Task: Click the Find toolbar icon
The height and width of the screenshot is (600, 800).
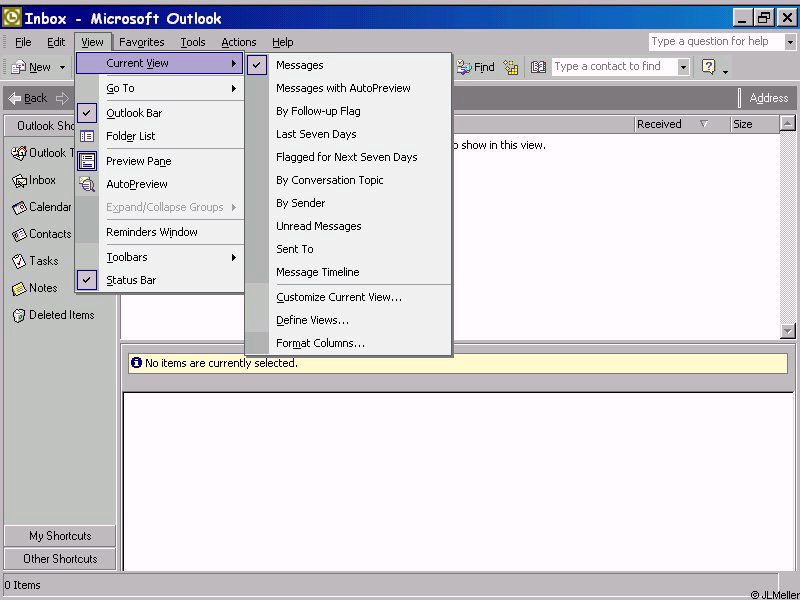Action: click(476, 67)
